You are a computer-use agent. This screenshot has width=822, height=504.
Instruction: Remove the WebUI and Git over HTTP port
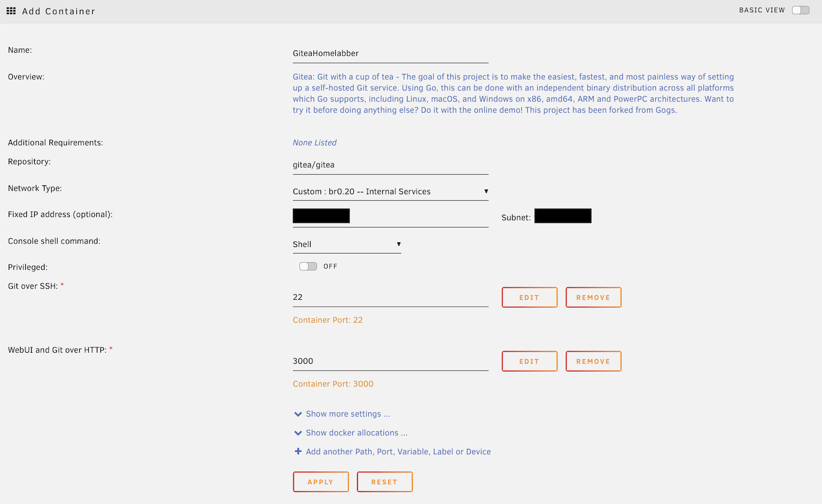(x=593, y=361)
